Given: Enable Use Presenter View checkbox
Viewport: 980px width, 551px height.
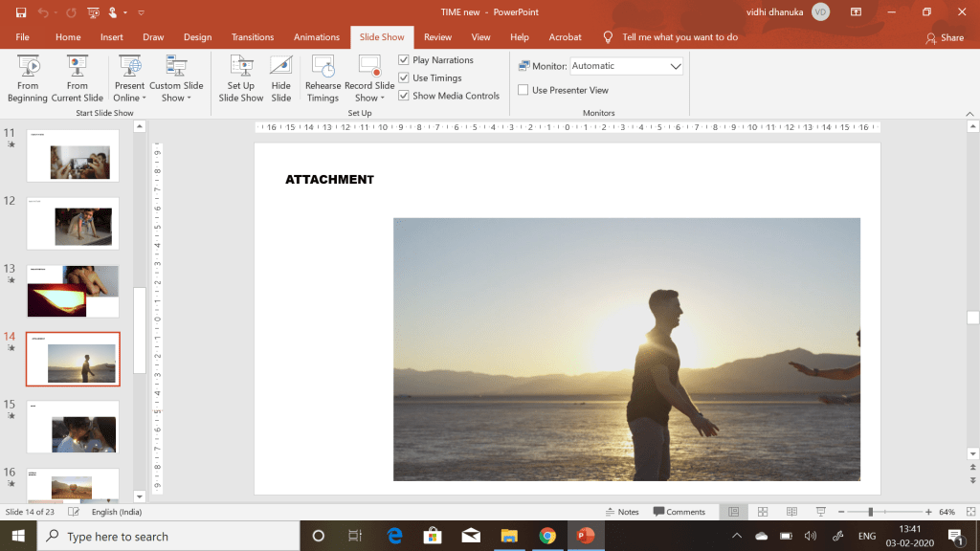Looking at the screenshot, I should pos(523,90).
